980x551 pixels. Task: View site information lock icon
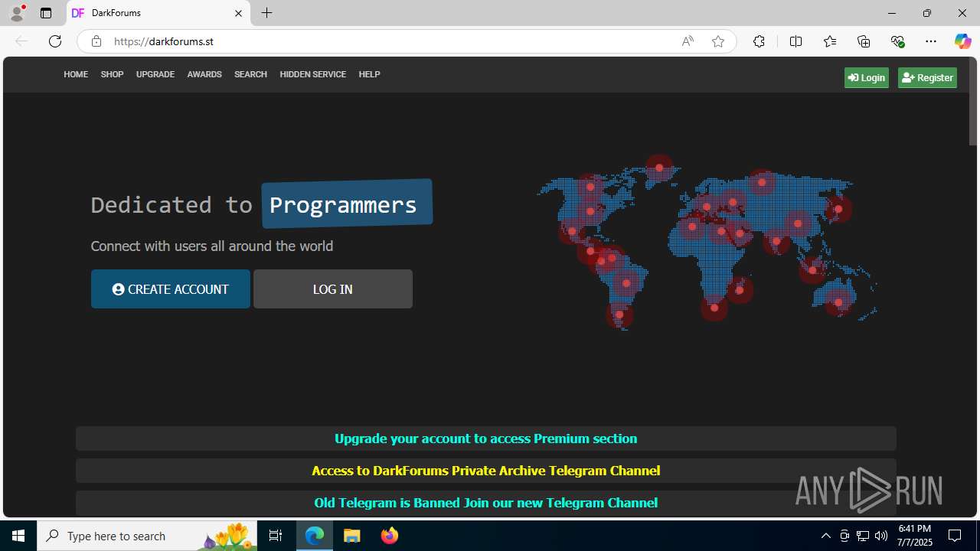pyautogui.click(x=96, y=41)
